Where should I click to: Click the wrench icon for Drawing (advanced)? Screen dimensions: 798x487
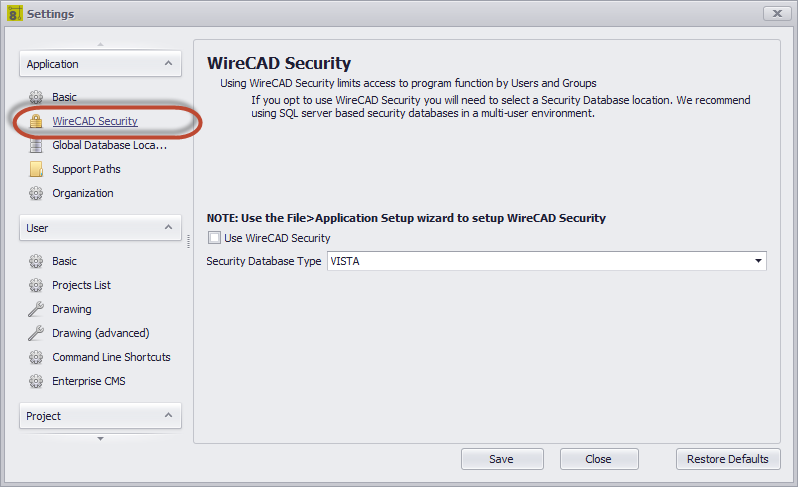(x=36, y=333)
